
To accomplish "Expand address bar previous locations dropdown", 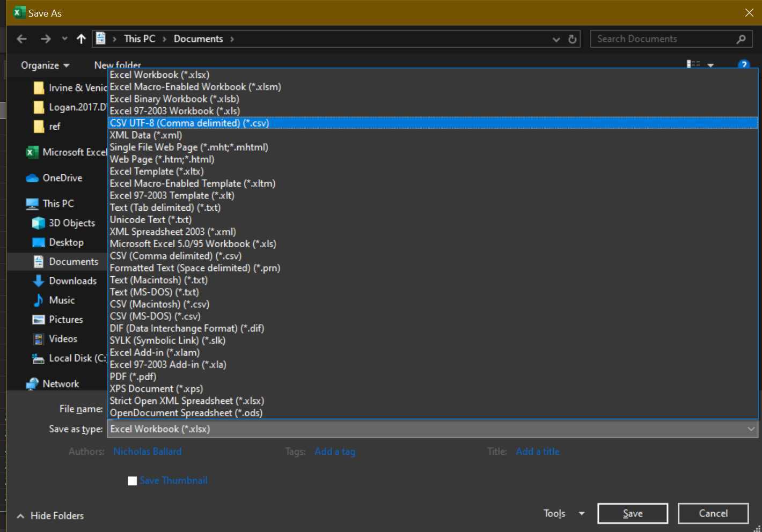I will coord(556,39).
